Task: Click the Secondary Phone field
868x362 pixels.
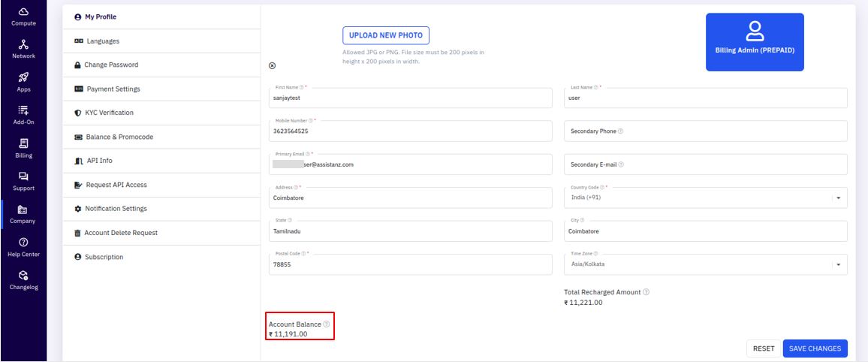Action: (706, 131)
